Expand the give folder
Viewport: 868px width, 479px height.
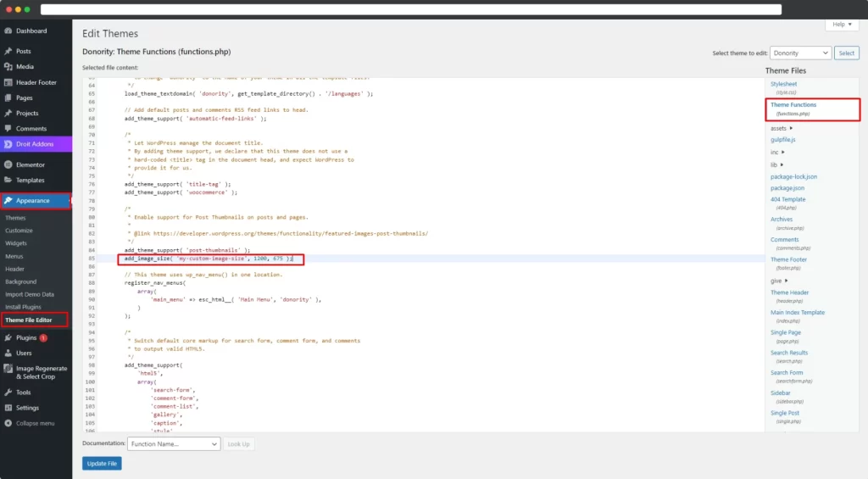tap(779, 281)
